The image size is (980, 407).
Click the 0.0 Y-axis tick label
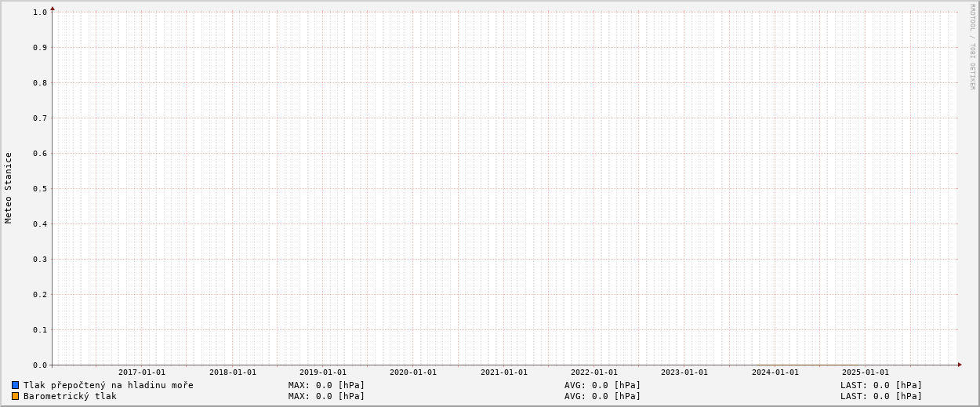40,365
